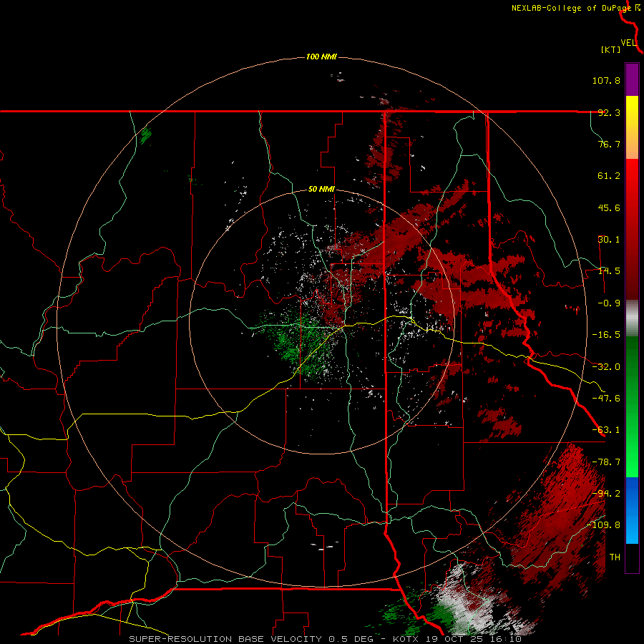Click the NEXLAB-College of DuPage credit text
Screen dimensions: 644x644
coord(571,8)
